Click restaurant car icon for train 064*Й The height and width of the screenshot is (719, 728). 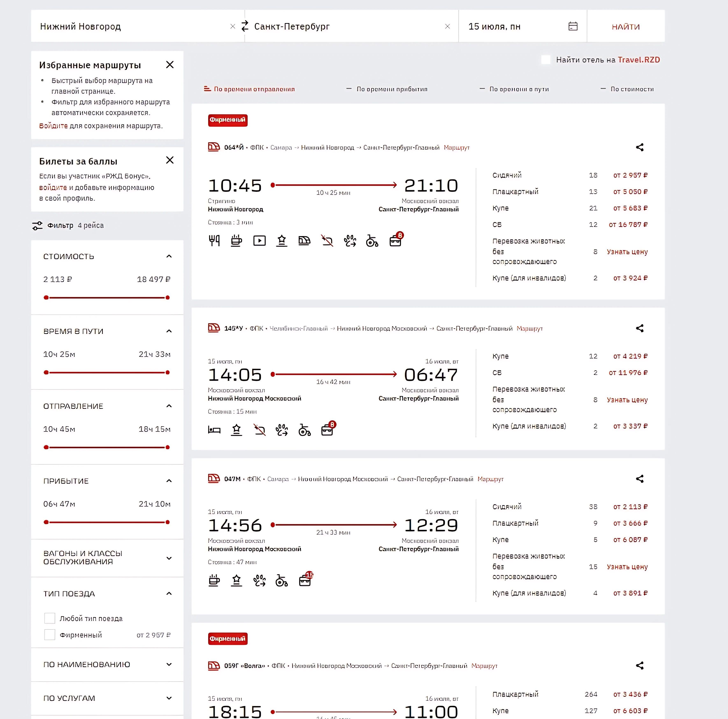coord(214,241)
